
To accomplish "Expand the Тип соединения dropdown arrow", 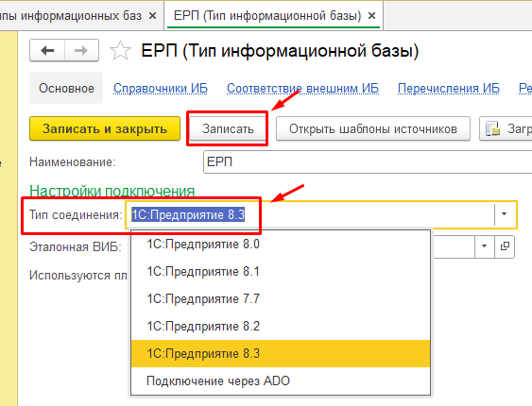I will (x=504, y=214).
